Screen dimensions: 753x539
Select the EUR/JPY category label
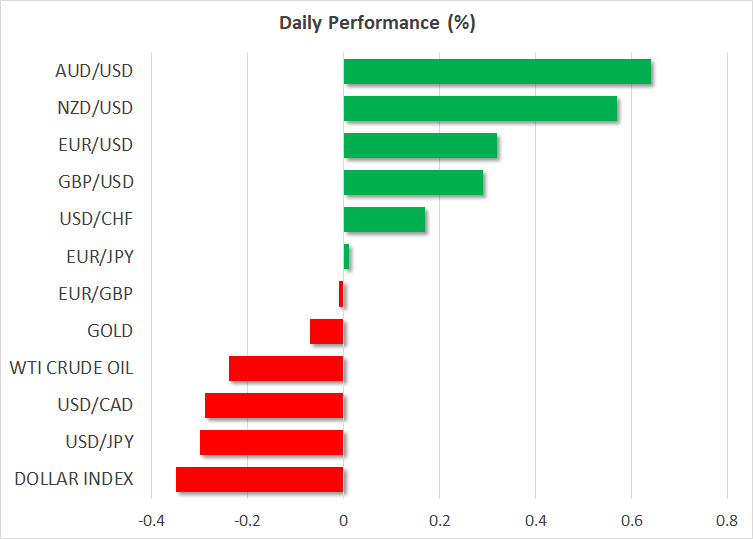pos(99,257)
